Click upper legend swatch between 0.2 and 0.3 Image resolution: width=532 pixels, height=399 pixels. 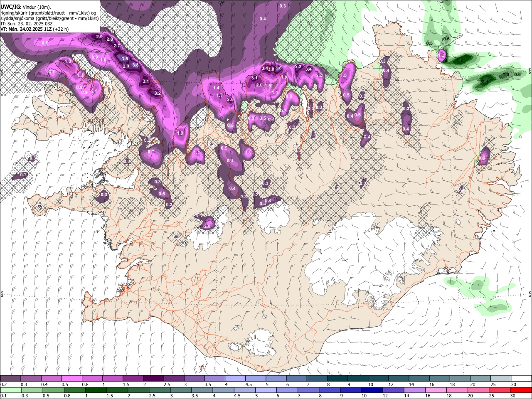click(10, 378)
